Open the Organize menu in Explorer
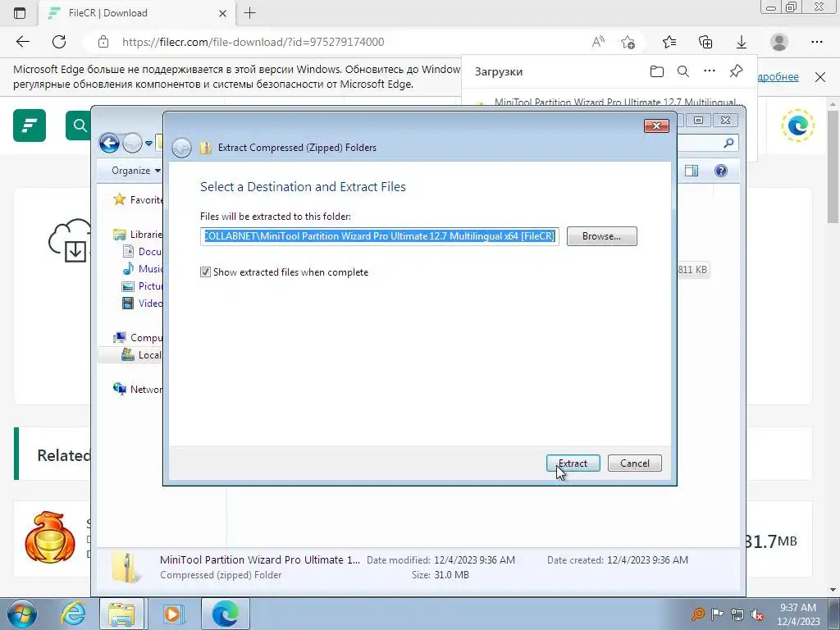This screenshot has width=840, height=630. tap(135, 171)
